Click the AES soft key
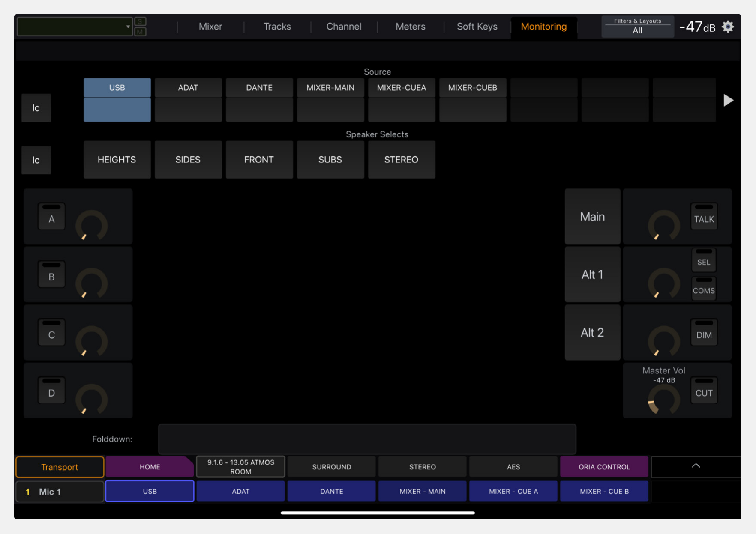This screenshot has width=756, height=534. tap(513, 467)
